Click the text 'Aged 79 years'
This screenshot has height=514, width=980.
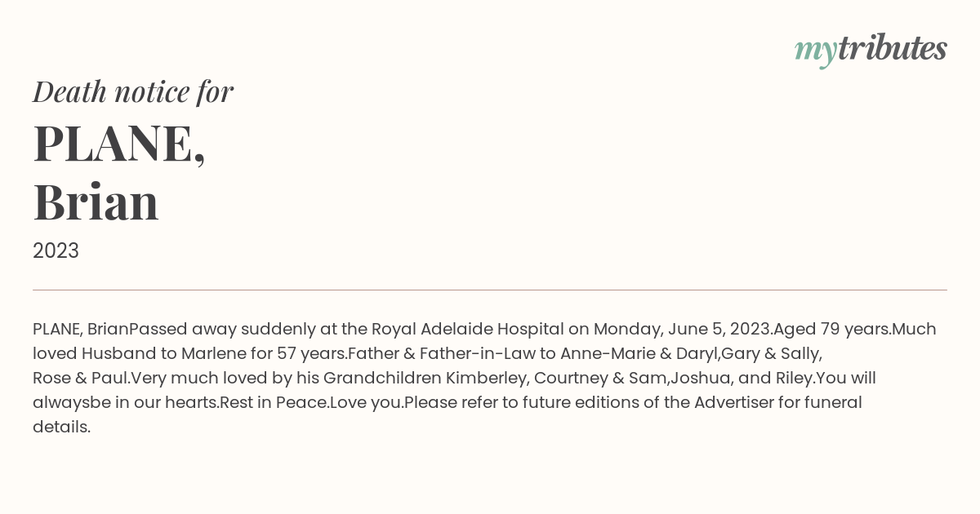(831, 329)
